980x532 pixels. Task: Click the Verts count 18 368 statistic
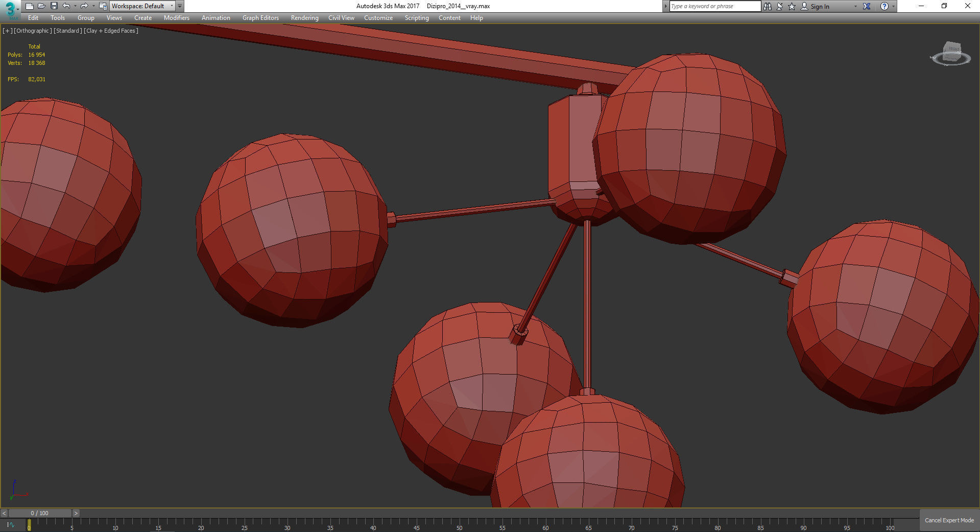point(37,63)
